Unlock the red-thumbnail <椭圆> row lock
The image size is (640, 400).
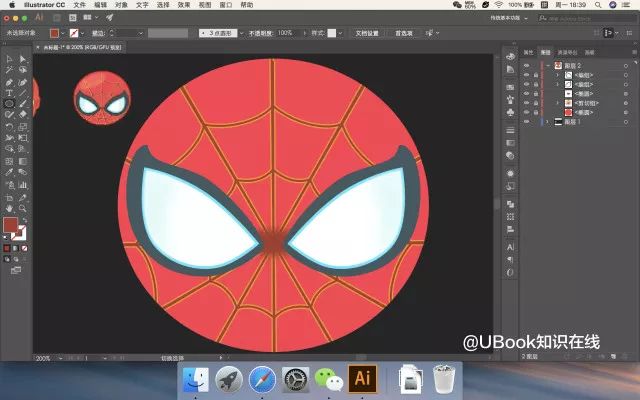pyautogui.click(x=536, y=112)
